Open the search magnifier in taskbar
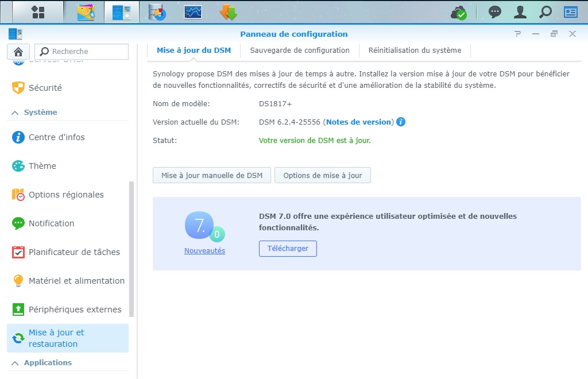This screenshot has height=379, width=588. (x=546, y=12)
